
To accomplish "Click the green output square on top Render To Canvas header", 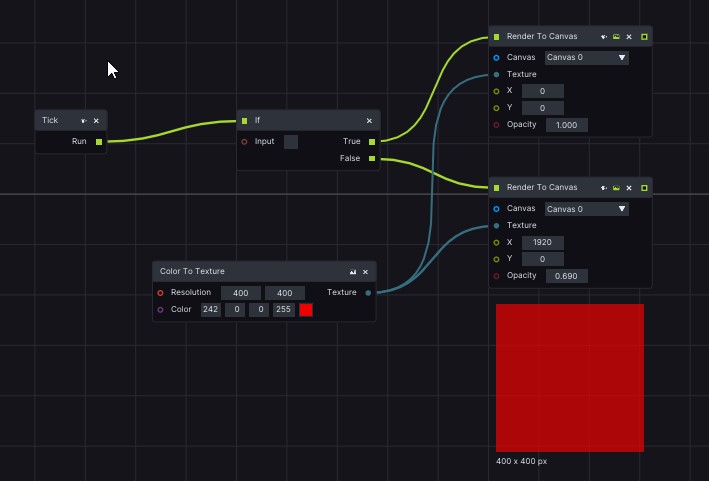I will coord(644,37).
